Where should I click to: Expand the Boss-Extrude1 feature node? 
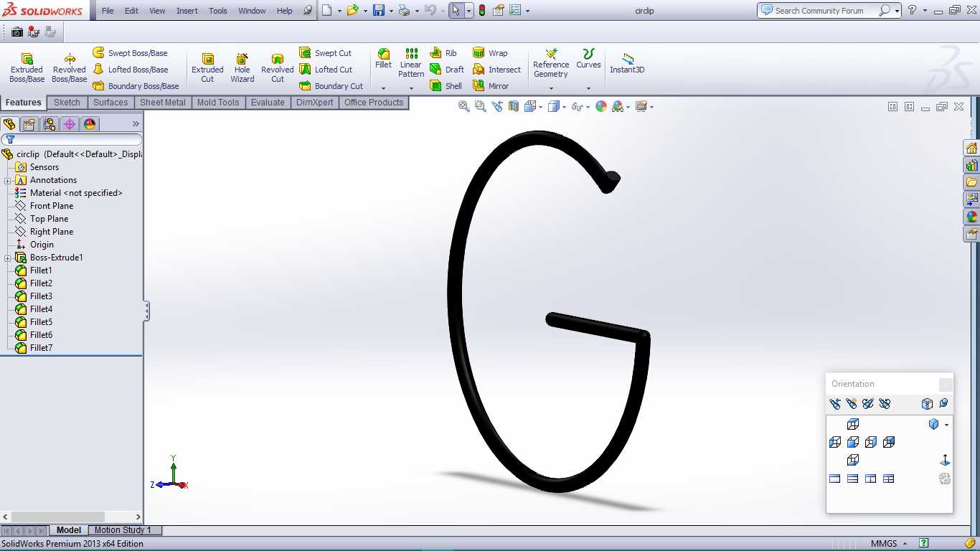tap(8, 258)
